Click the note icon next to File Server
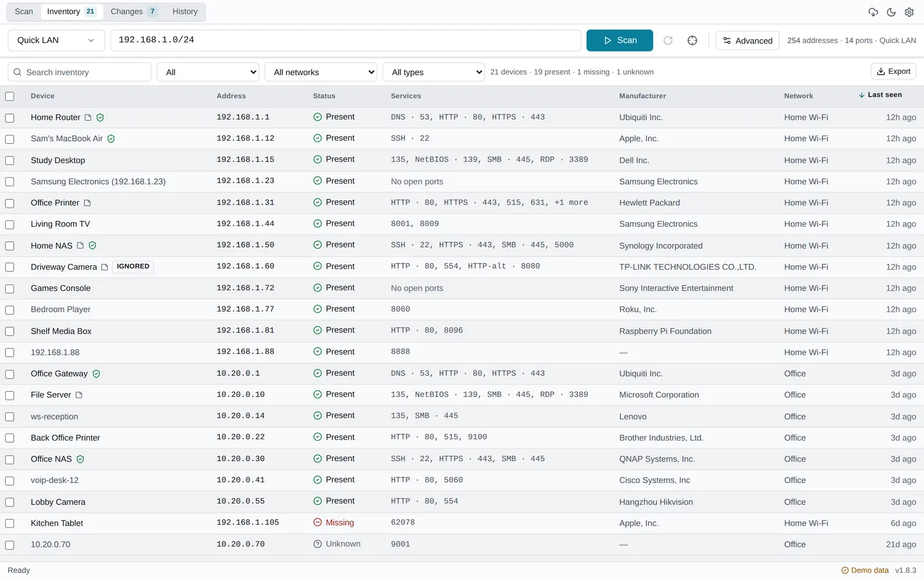This screenshot has width=924, height=578. coord(79,395)
